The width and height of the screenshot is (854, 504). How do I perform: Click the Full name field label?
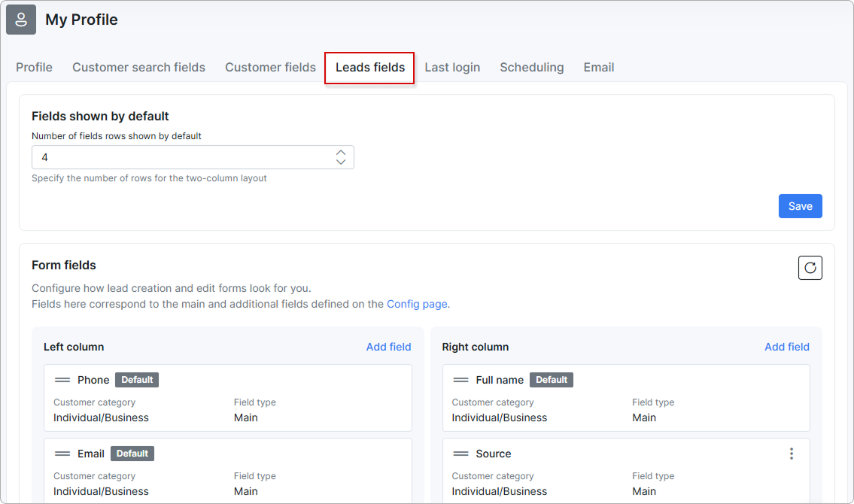tap(500, 380)
